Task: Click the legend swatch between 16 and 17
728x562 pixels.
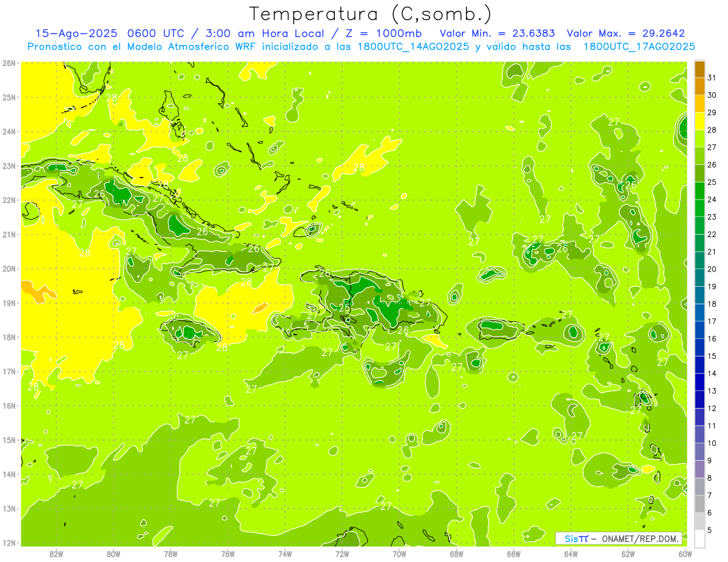Action: click(x=699, y=330)
